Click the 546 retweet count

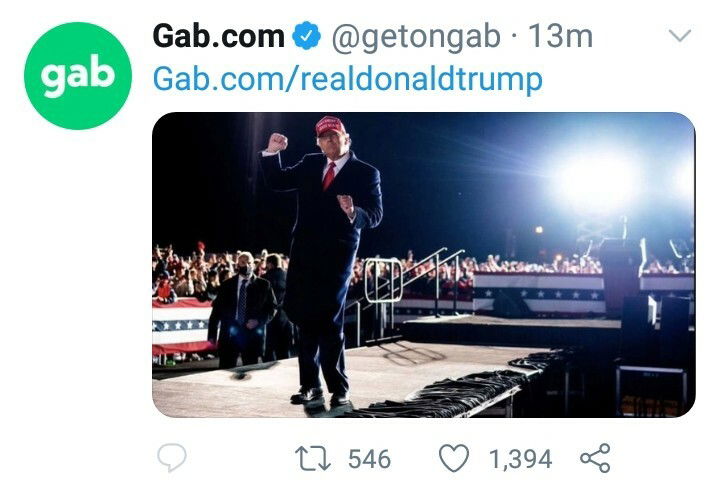(x=369, y=459)
